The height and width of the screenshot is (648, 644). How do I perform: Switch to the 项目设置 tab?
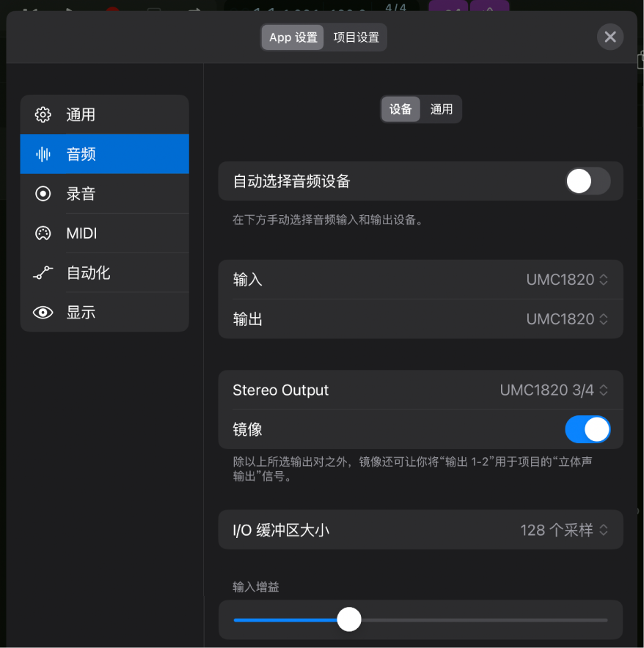(356, 37)
